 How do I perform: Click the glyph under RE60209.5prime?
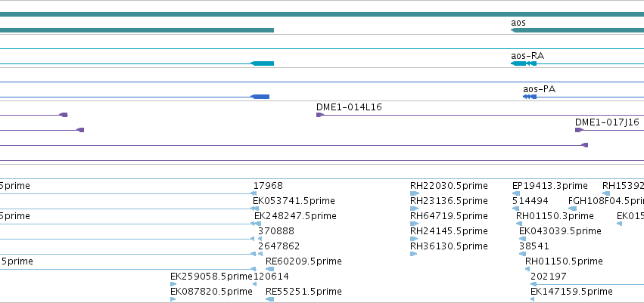[x=270, y=270]
